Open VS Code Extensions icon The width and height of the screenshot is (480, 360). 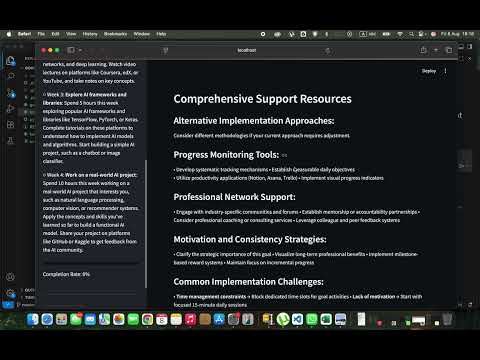point(11,125)
